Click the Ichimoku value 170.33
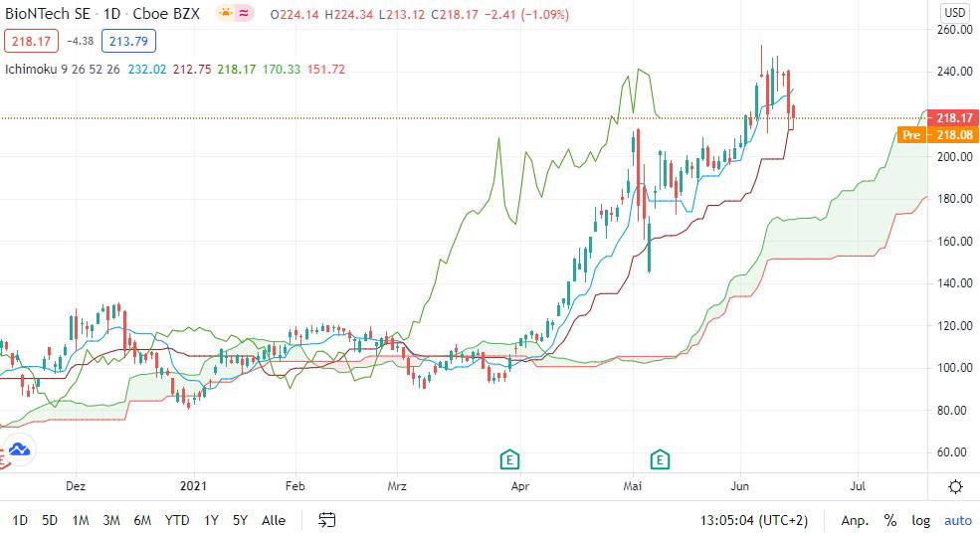980x536 pixels. [282, 70]
